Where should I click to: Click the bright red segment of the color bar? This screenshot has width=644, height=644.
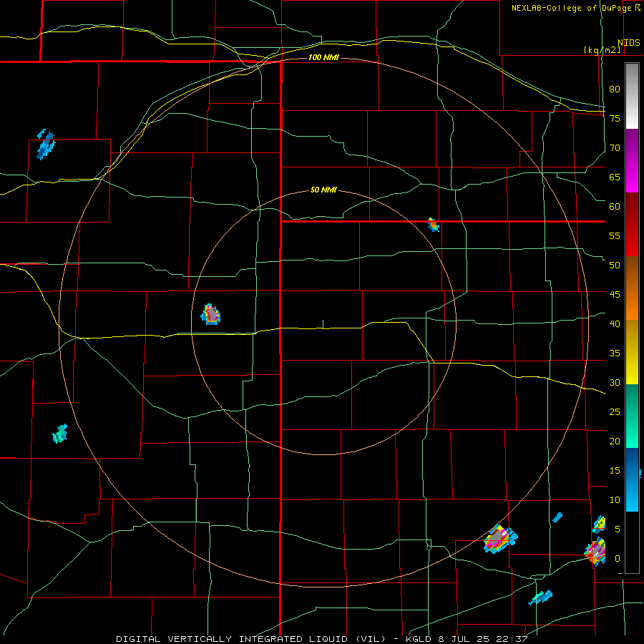(x=632, y=225)
